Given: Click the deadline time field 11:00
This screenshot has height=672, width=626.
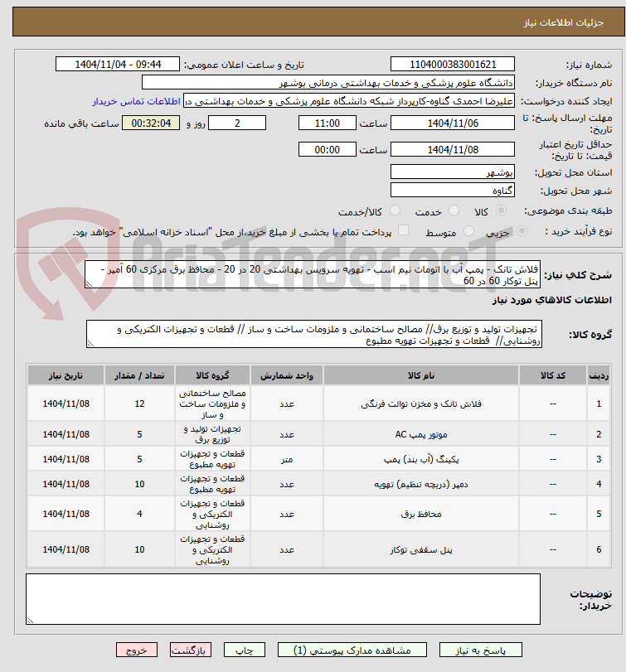Looking at the screenshot, I should [x=328, y=123].
